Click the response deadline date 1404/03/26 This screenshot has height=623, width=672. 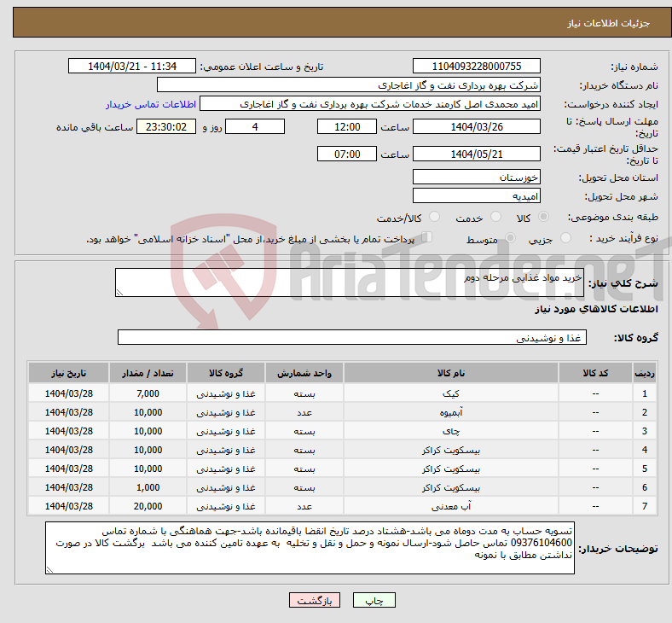point(476,126)
